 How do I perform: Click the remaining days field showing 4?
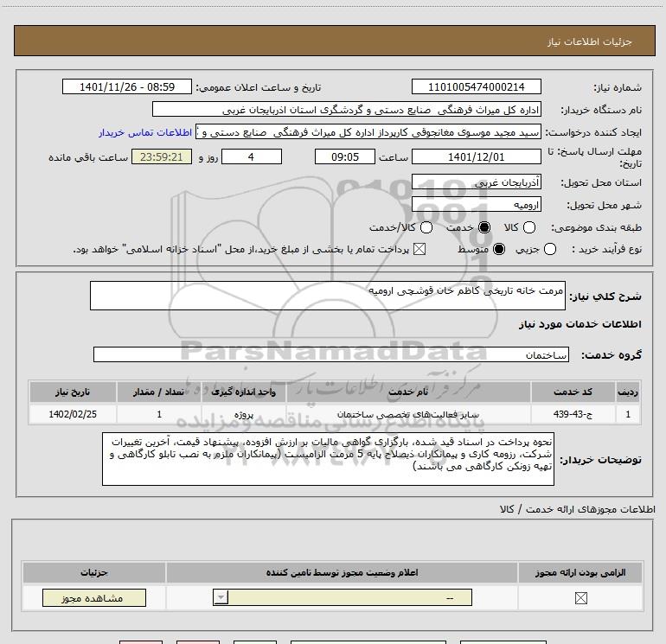(x=252, y=157)
